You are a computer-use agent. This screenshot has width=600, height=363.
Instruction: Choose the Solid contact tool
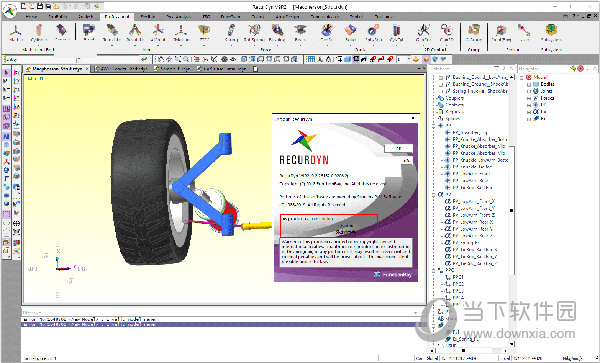350,33
